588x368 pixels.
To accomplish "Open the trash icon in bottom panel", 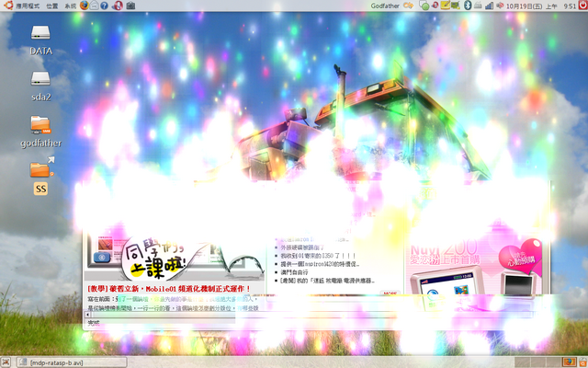I will click(x=582, y=362).
